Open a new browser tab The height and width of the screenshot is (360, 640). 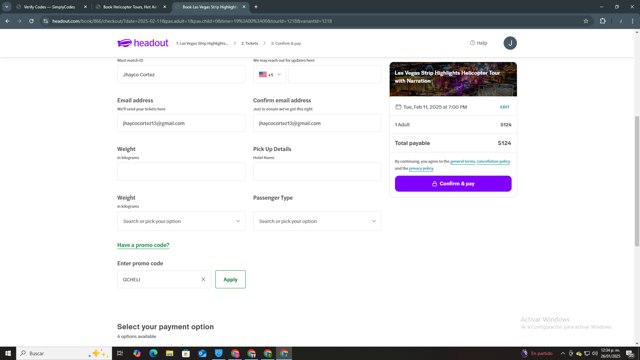point(256,7)
